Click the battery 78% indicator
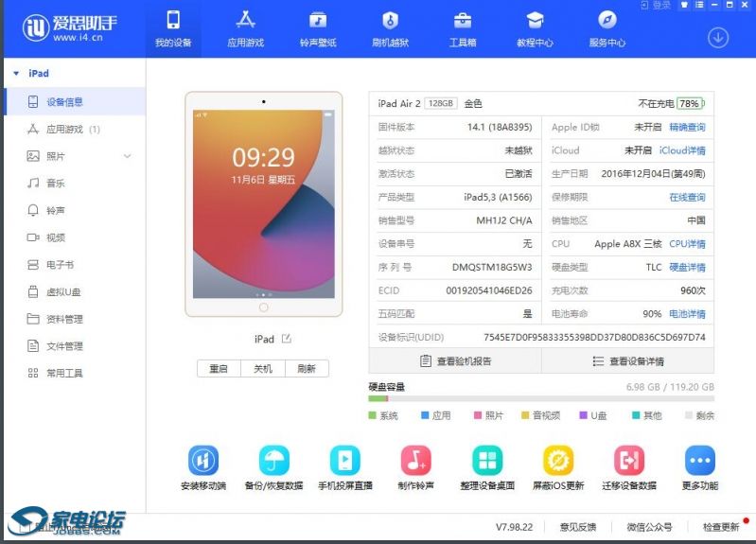 click(x=691, y=103)
